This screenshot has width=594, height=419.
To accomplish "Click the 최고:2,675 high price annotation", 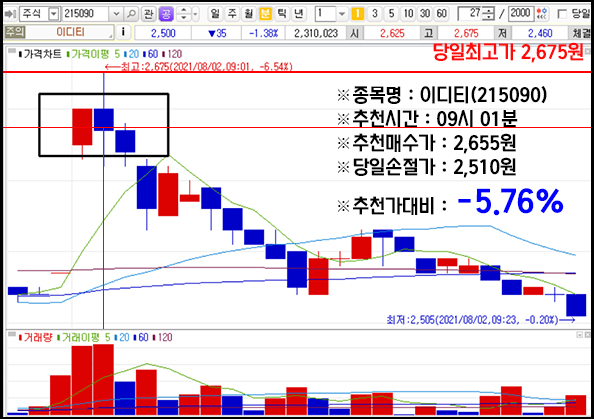I will pos(199,67).
